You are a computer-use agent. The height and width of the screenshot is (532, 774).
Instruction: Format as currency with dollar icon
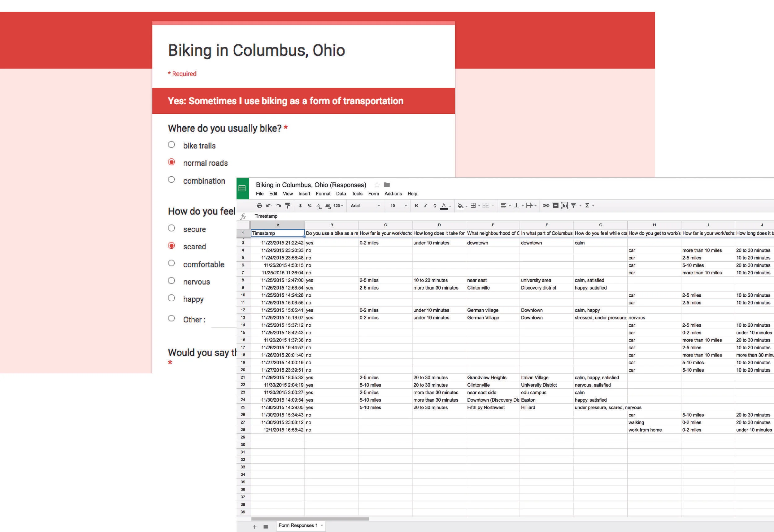[300, 206]
